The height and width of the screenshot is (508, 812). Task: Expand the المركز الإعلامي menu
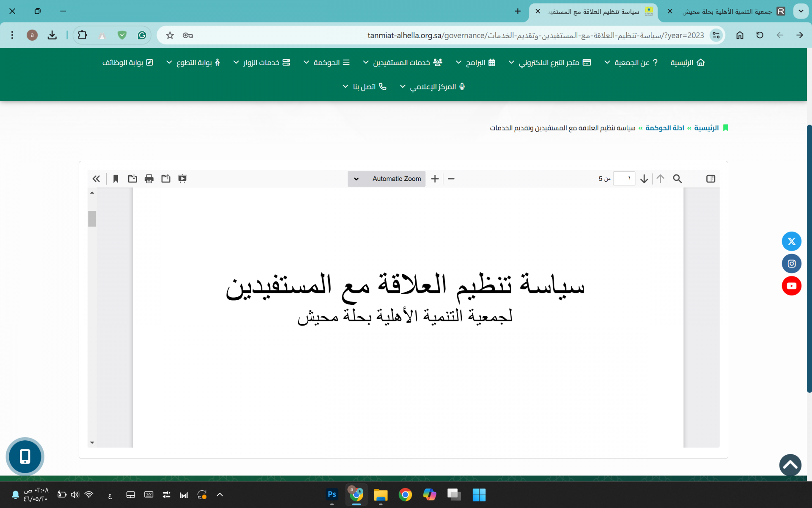click(433, 87)
